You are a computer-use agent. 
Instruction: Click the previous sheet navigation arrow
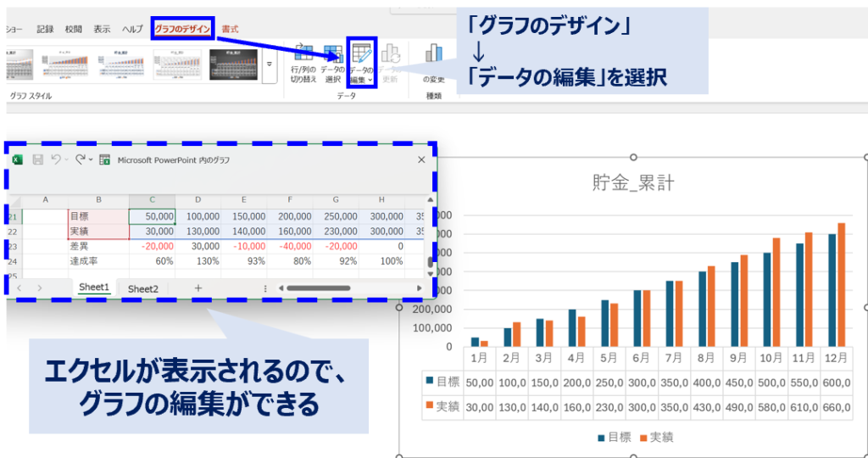[19, 288]
